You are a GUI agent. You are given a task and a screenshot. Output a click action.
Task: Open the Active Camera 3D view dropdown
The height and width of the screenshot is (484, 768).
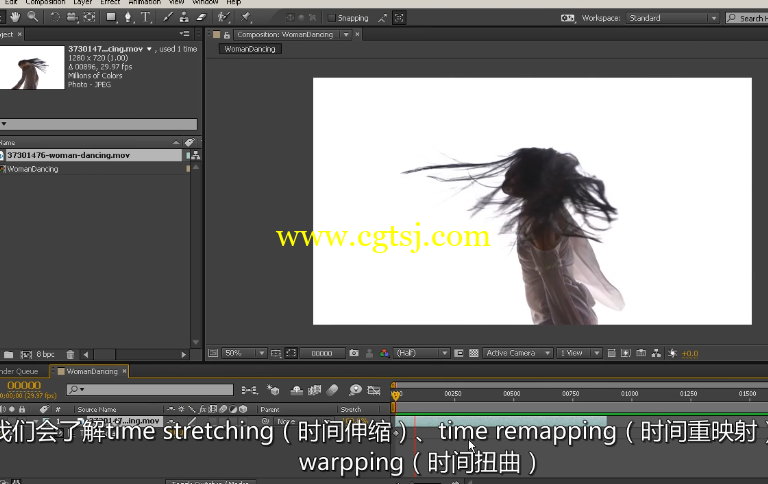click(x=518, y=353)
